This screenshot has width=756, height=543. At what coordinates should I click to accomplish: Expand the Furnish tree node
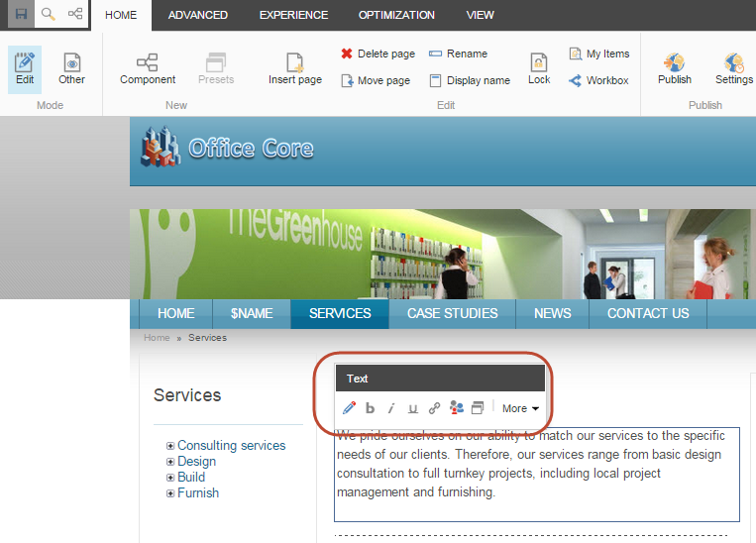[x=170, y=493]
